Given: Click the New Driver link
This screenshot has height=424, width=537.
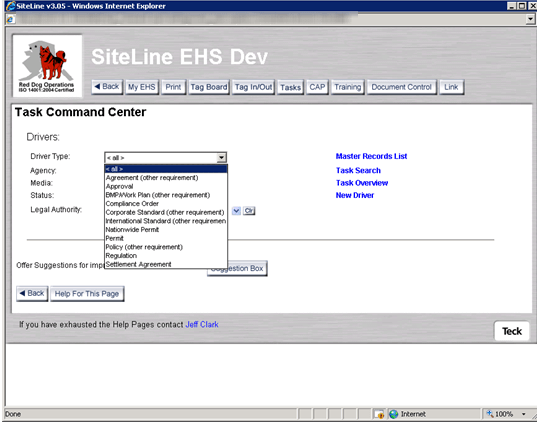Looking at the screenshot, I should click(x=355, y=195).
